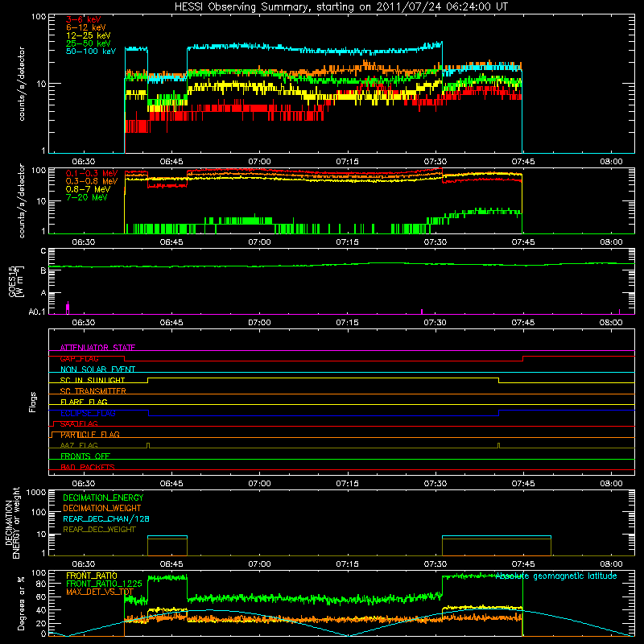Click 1000 tick label in decimation panel
Image resolution: width=644 pixels, height=644 pixels.
[36, 492]
